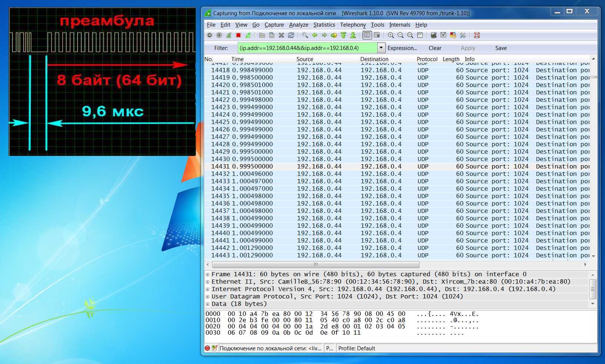
Task: Edit capture filters toolbar icon
Action: [434, 35]
